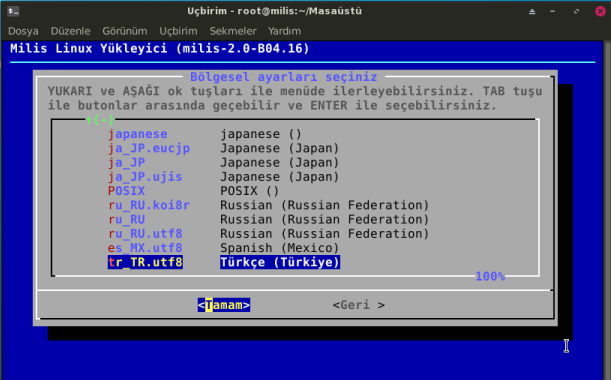Click the POSIX () description text
The height and width of the screenshot is (380, 611).
point(250,191)
